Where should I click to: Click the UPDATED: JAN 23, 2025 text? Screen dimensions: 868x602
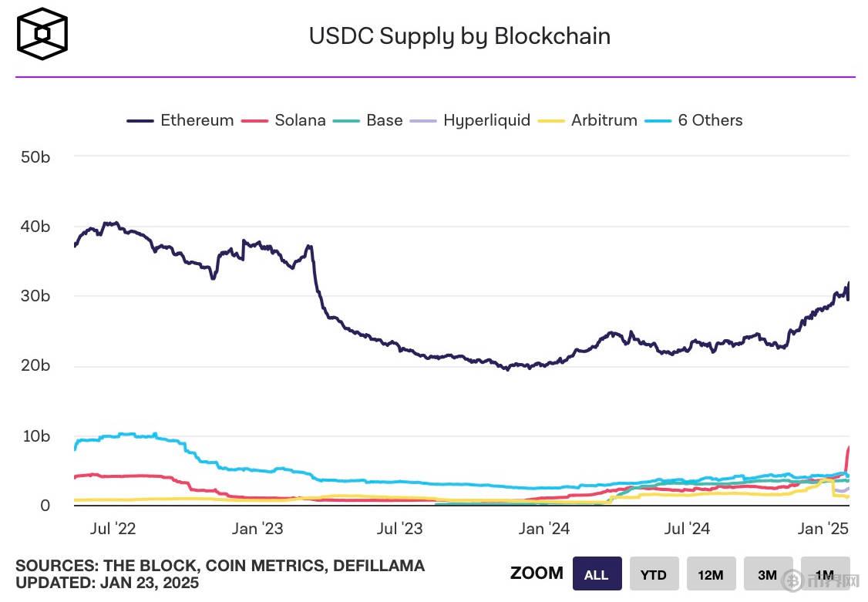click(x=107, y=583)
